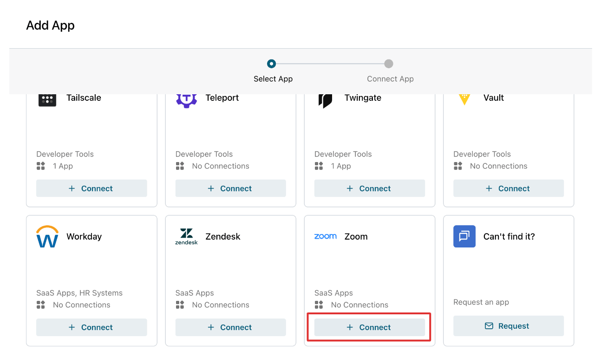This screenshot has height=364, width=601.
Task: Click the Zendesk card title
Action: point(223,237)
